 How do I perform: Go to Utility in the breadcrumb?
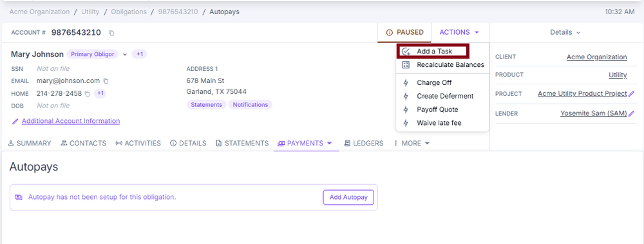(90, 12)
